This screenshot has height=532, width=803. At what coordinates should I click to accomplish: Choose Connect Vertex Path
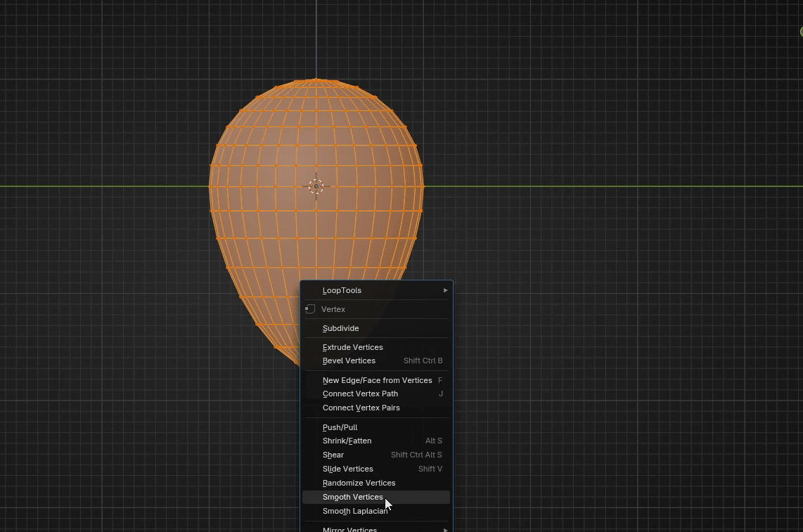coord(361,394)
